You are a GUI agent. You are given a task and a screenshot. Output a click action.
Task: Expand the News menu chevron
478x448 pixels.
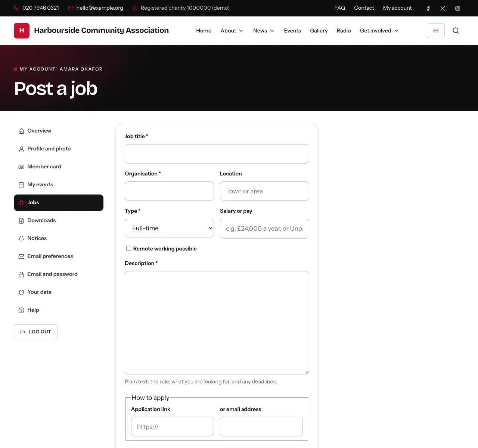pyautogui.click(x=272, y=31)
